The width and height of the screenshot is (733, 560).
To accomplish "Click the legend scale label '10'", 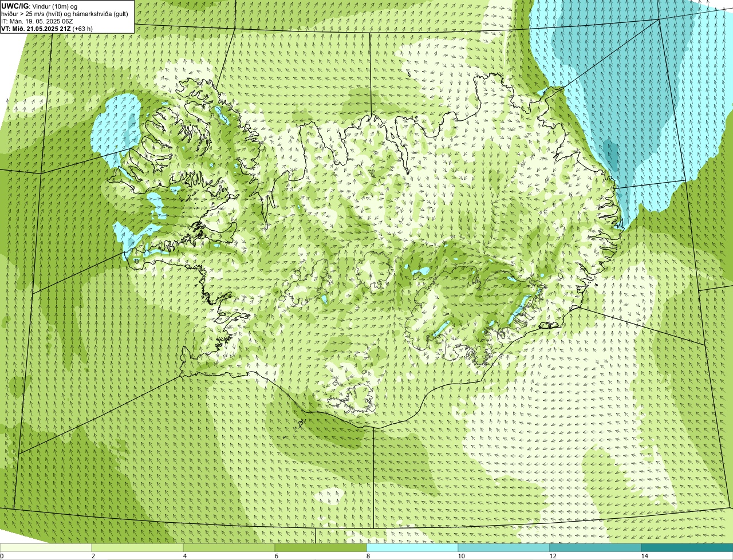I will coord(461,556).
